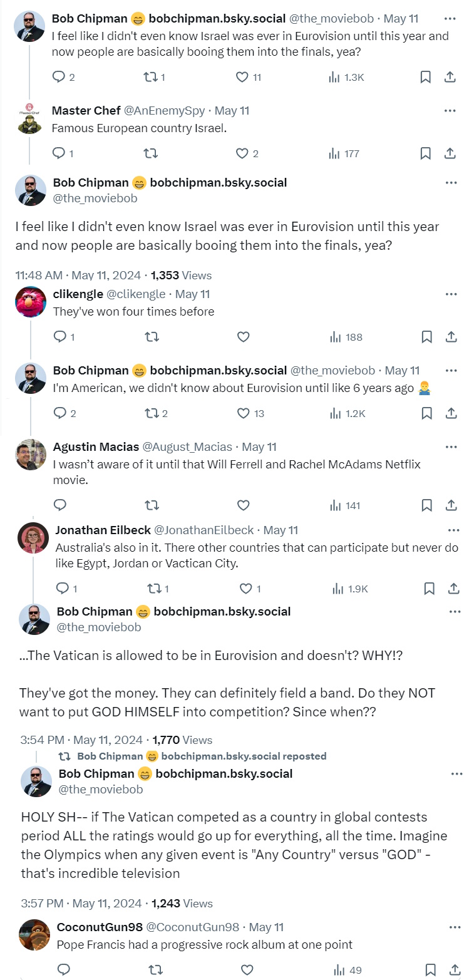Image resolution: width=464 pixels, height=980 pixels.
Task: Open more options on the 'HOLY SH--' tweet
Action: (457, 774)
